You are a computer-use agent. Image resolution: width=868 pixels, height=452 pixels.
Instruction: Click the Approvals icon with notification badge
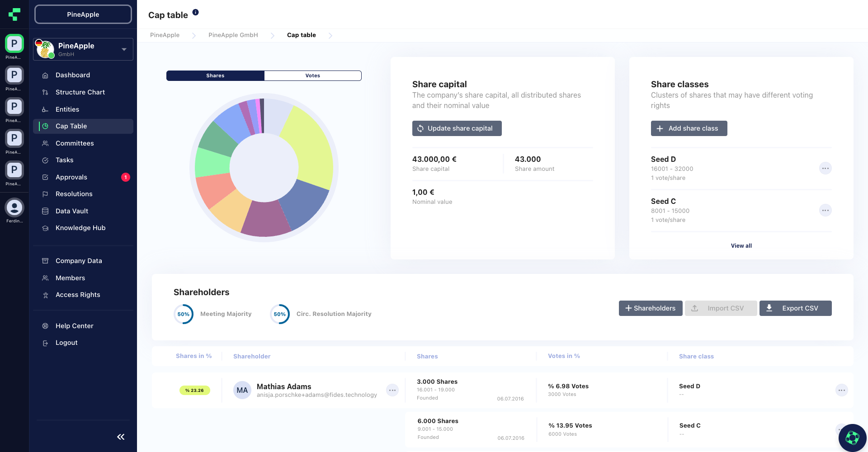pyautogui.click(x=45, y=177)
